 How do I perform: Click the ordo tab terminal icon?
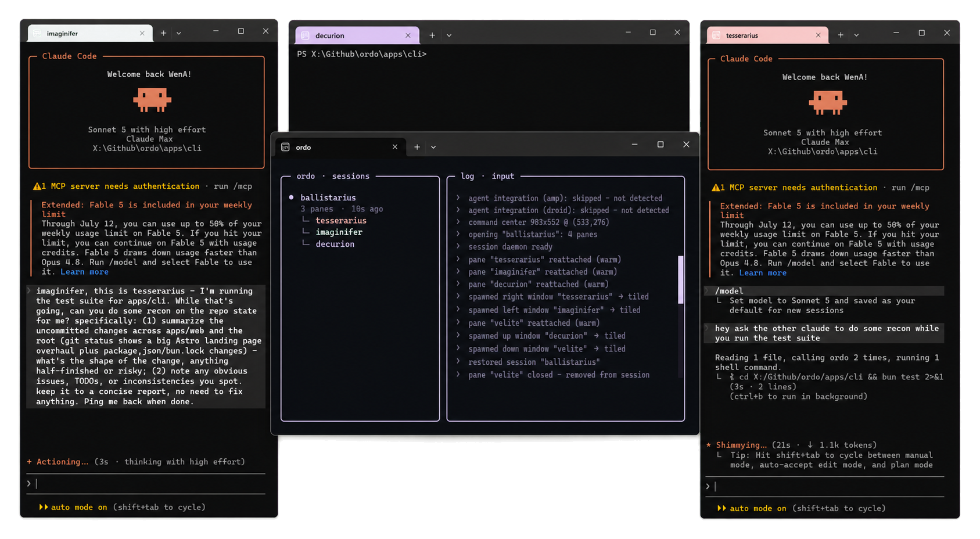click(x=285, y=147)
